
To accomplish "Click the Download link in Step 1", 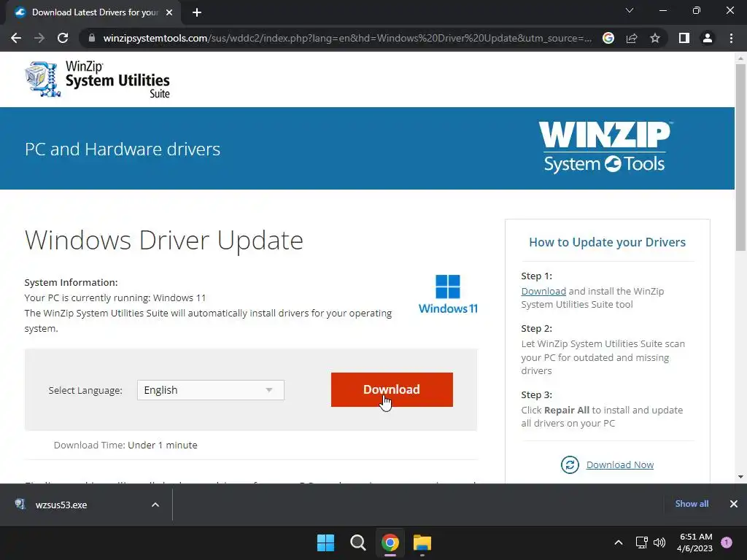I will point(543,291).
